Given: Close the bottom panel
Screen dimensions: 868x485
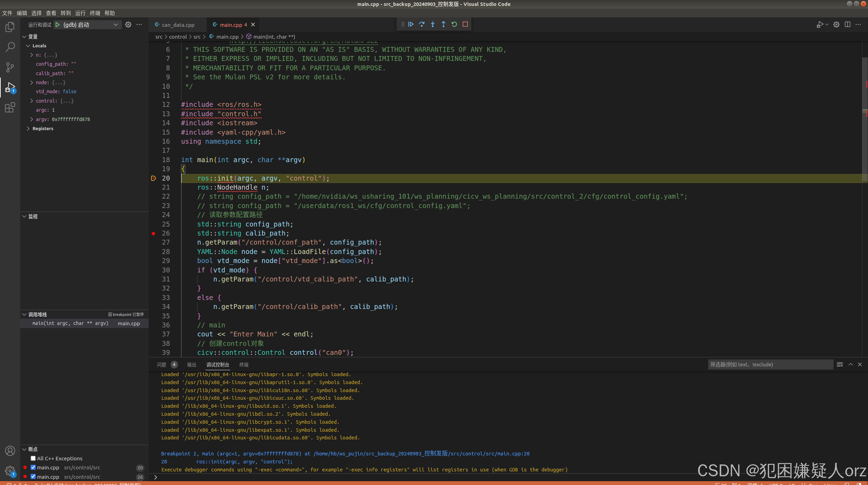Looking at the screenshot, I should (x=860, y=365).
